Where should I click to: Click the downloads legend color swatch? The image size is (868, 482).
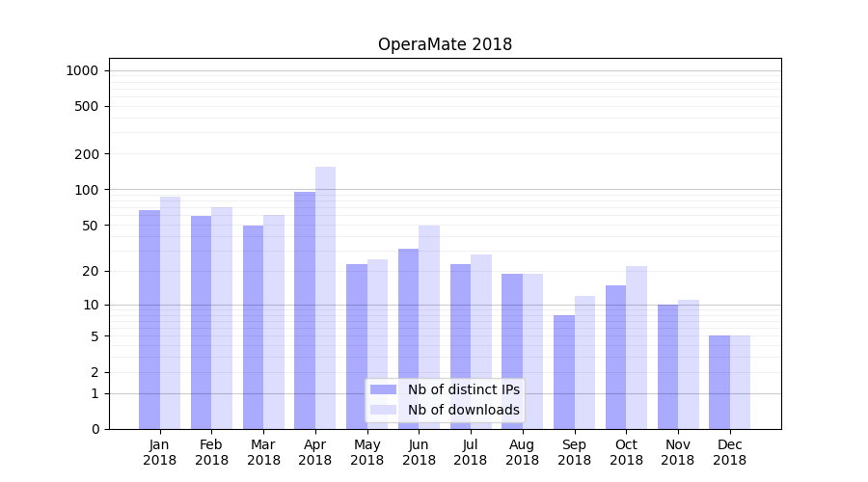[383, 410]
